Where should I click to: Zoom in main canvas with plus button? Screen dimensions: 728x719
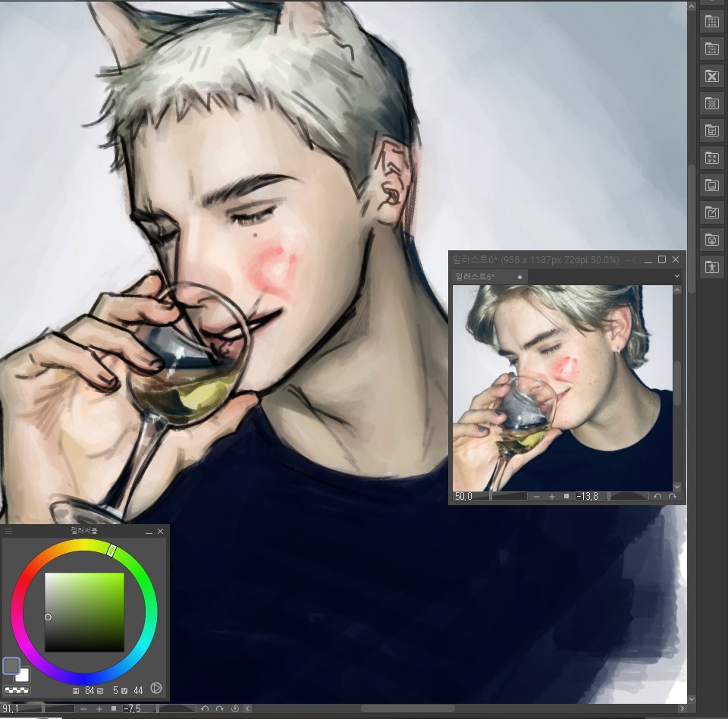(99, 709)
